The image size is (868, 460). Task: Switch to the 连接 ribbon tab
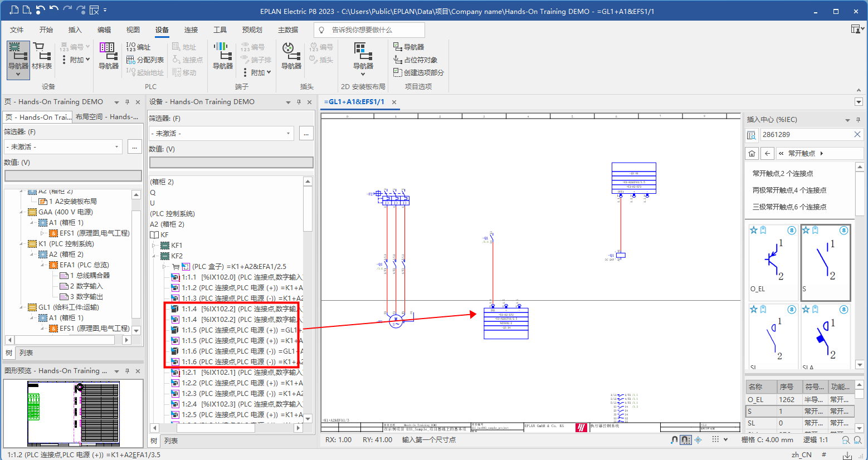click(x=191, y=30)
